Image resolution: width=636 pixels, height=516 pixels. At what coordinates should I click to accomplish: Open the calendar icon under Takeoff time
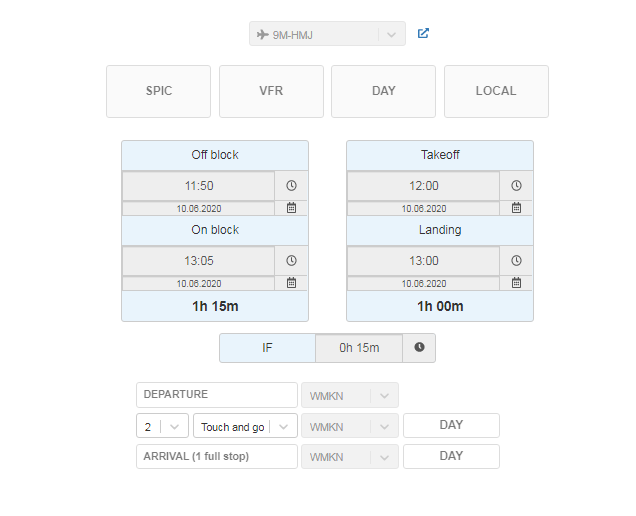tap(517, 208)
